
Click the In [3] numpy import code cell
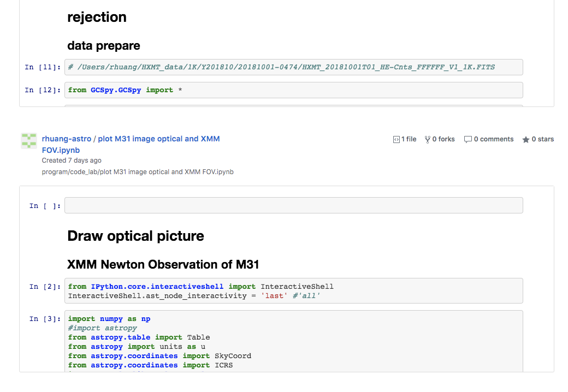[293, 341]
